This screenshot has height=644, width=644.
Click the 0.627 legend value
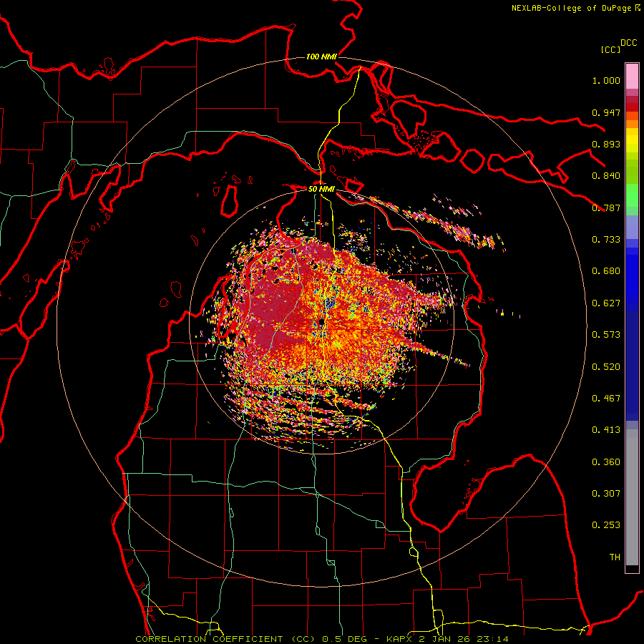[606, 303]
